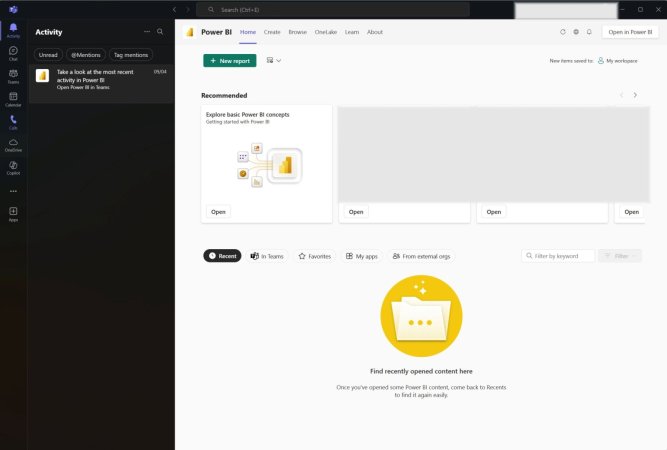This screenshot has height=450, width=667.
Task: Go forward with the right arrow
Action: coord(188,9)
